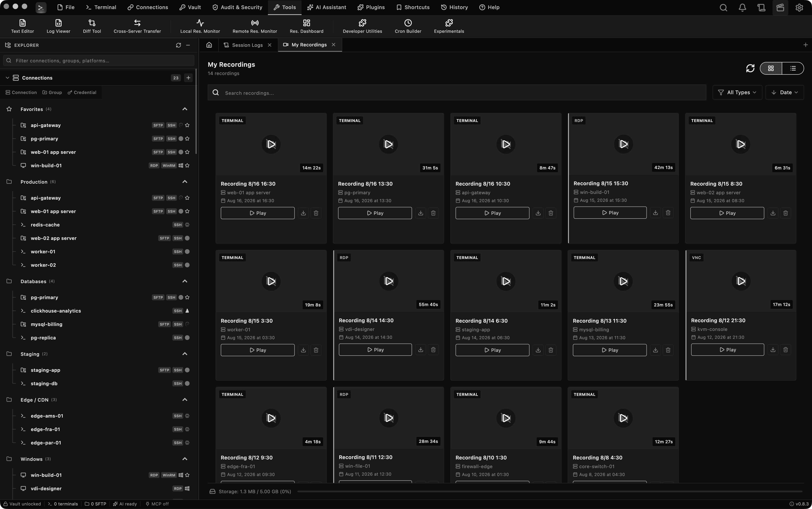Open the Date sort dropdown
This screenshot has width=812, height=509.
click(785, 93)
